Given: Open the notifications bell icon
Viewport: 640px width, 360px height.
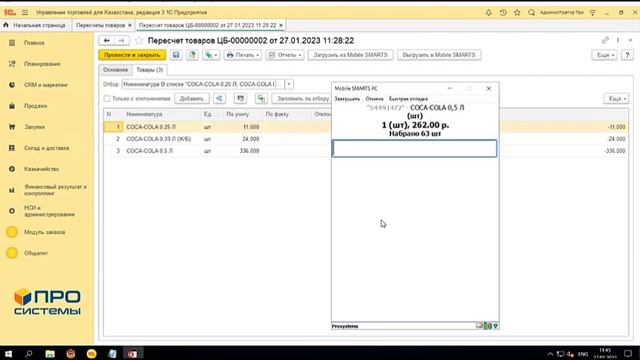Looking at the screenshot, I should click(x=489, y=13).
